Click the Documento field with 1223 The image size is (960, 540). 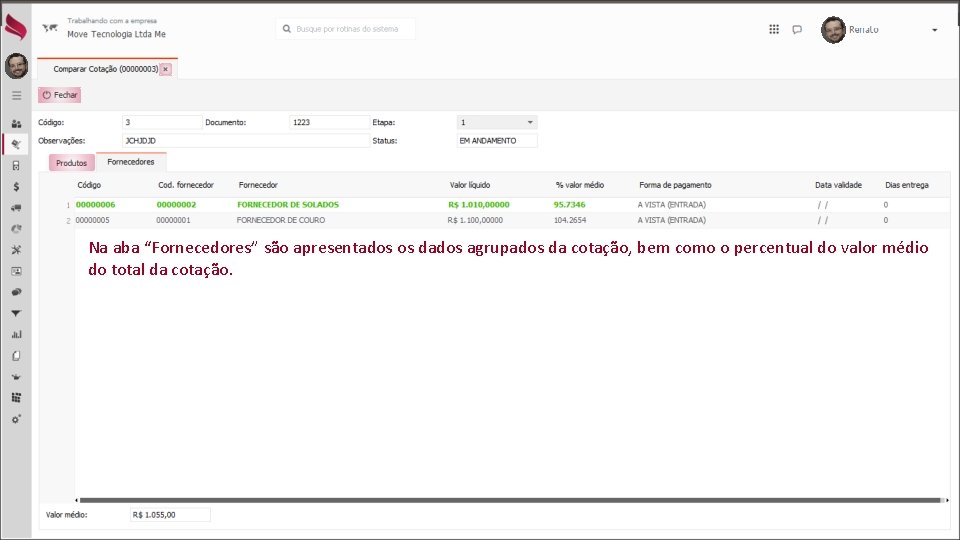329,122
